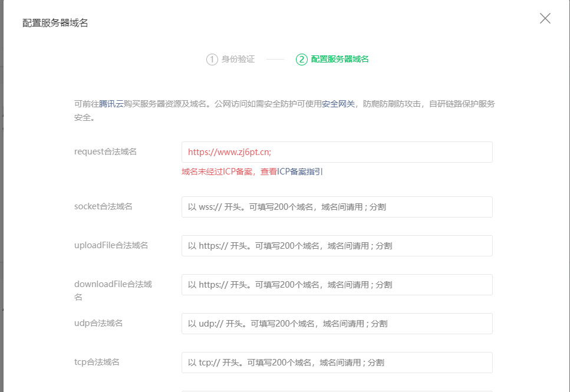The width and height of the screenshot is (570, 392).
Task: Focus the tcp合法域名 input field
Action: (337, 363)
